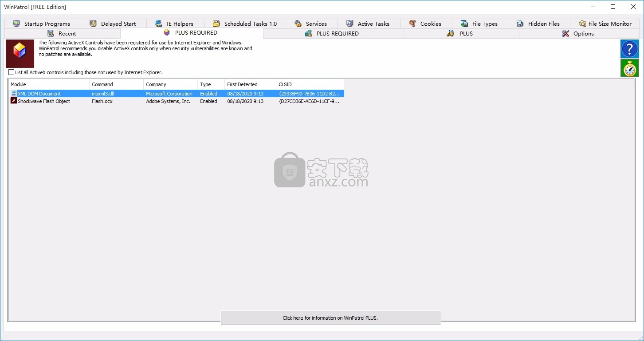Click Enabled in the Shockwave Flash row
Image resolution: width=644 pixels, height=341 pixels.
[208, 101]
